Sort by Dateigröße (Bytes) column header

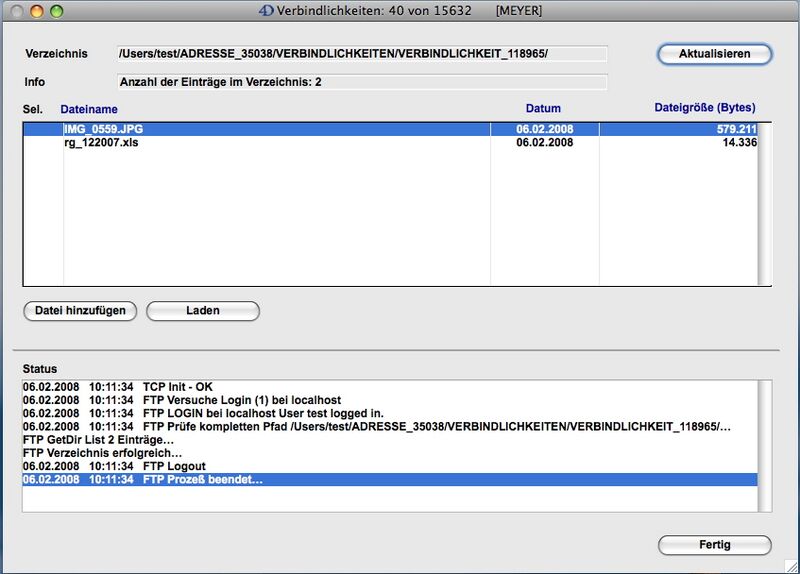click(x=704, y=107)
